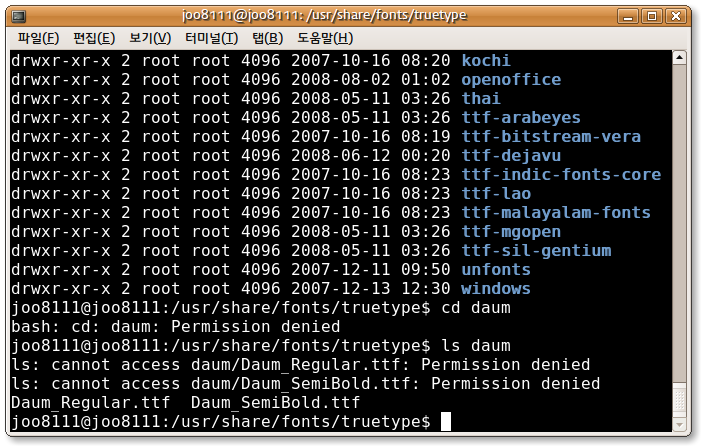Click the openoffice directory name

tap(511, 80)
